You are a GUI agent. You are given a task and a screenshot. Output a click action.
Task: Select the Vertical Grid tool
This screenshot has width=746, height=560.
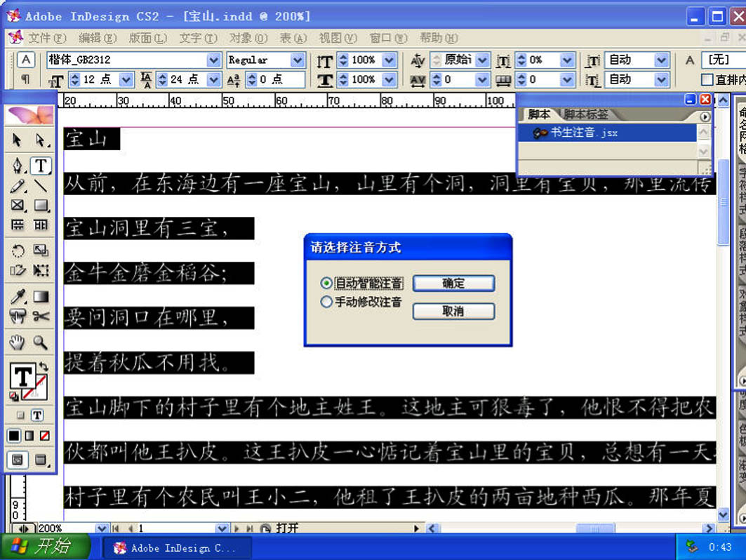(41, 225)
